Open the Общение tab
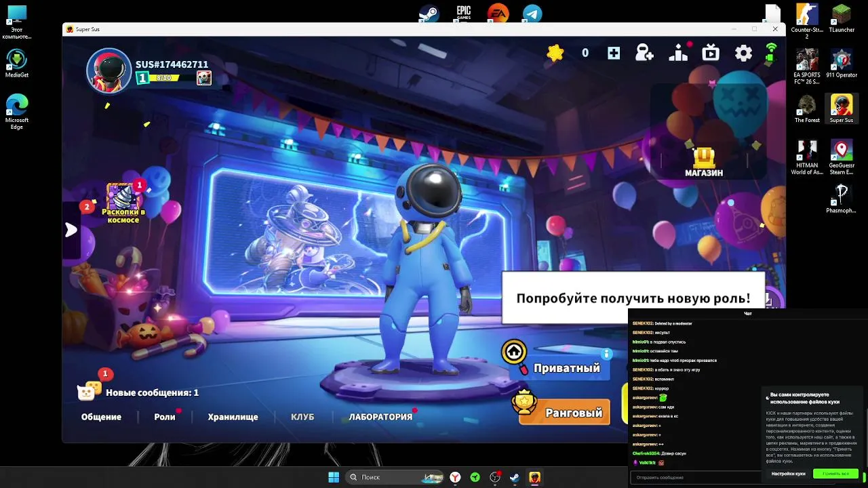Viewport: 868px width, 488px height. click(x=101, y=417)
